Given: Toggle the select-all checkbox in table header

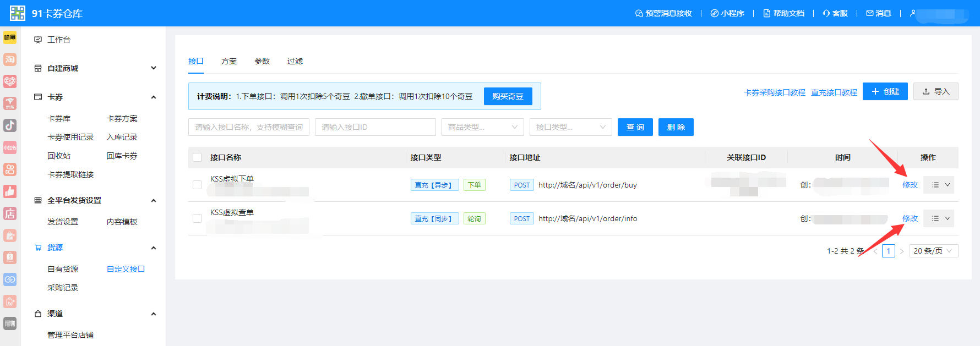Looking at the screenshot, I should coord(197,157).
